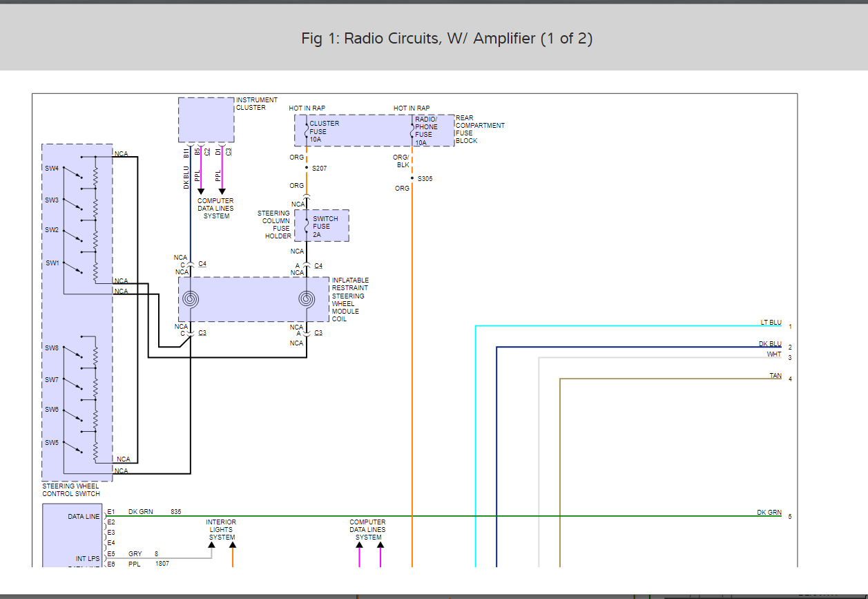Click the figure title Radio Circuits heading
This screenshot has width=868, height=599.
[x=447, y=39]
